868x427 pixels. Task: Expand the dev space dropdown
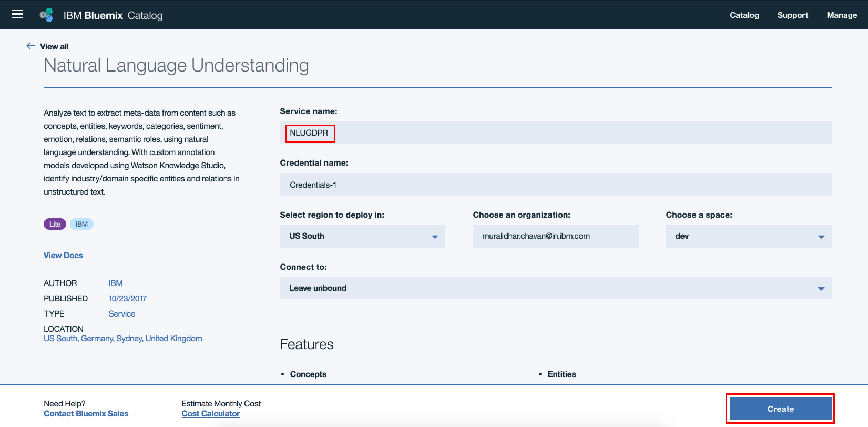tap(749, 236)
